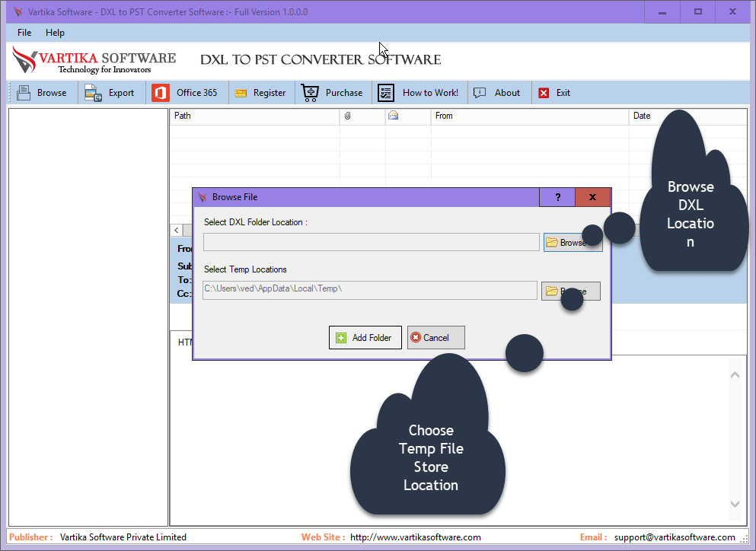Click the Cancel button in Browse File

(435, 337)
